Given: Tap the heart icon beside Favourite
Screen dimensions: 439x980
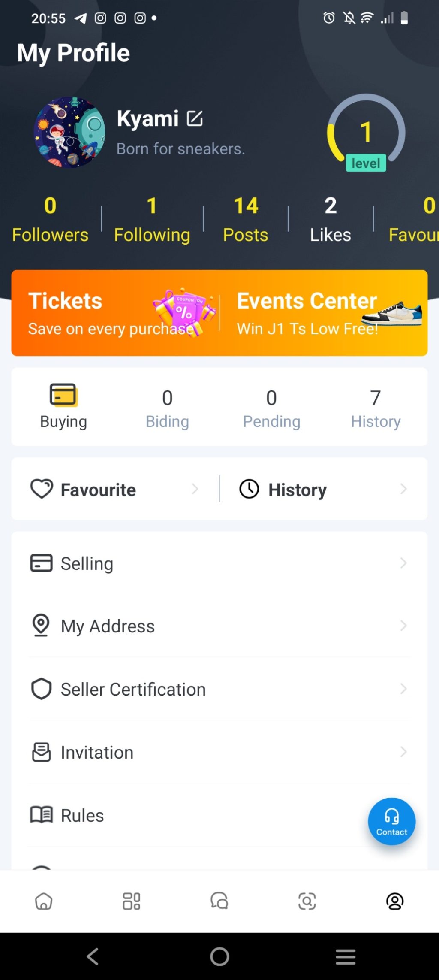Looking at the screenshot, I should tap(42, 489).
